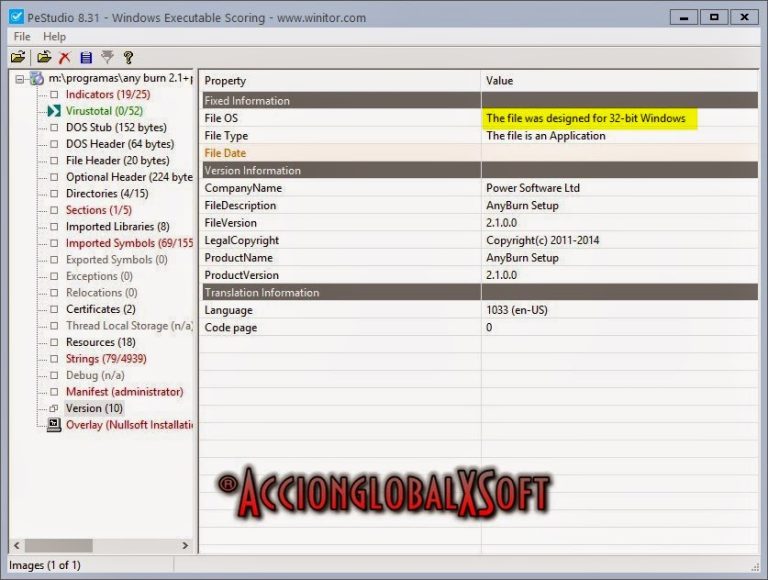The height and width of the screenshot is (580, 768).
Task: Select Relocations (0) tree item
Action: [x=101, y=293]
